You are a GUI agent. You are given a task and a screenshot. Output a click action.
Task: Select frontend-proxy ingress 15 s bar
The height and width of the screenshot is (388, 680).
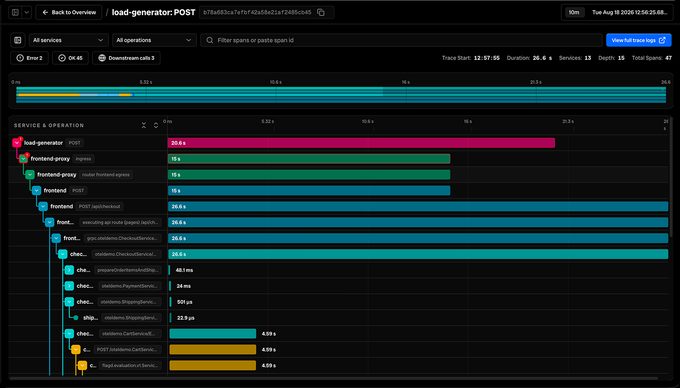309,159
